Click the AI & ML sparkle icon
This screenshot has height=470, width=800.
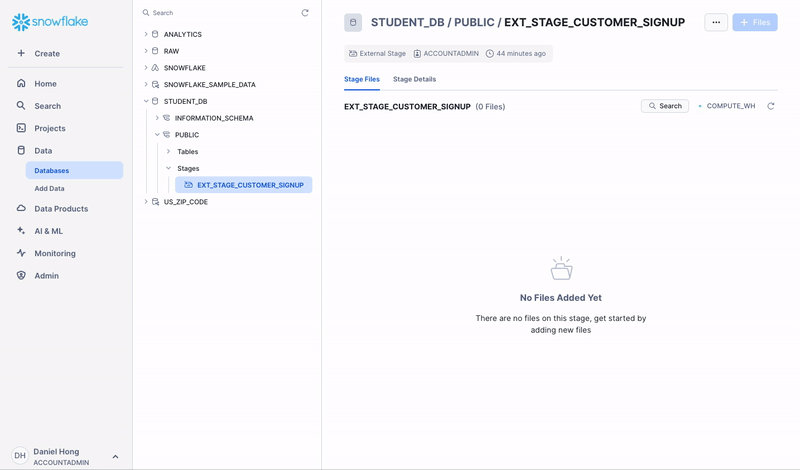pos(21,231)
